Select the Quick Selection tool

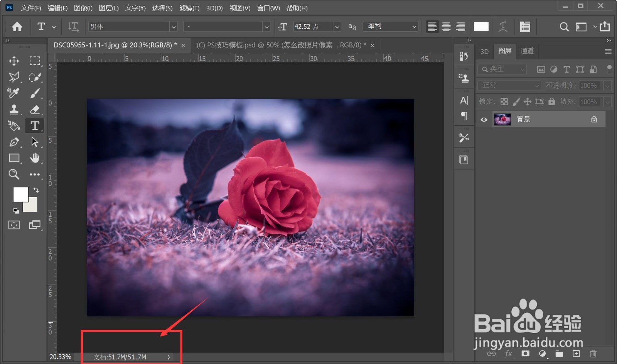click(x=35, y=77)
